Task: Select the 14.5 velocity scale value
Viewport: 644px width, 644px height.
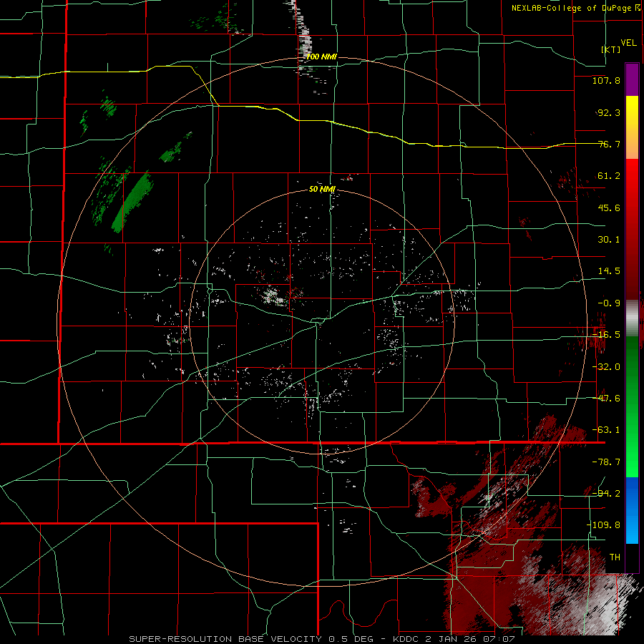Action: click(608, 271)
